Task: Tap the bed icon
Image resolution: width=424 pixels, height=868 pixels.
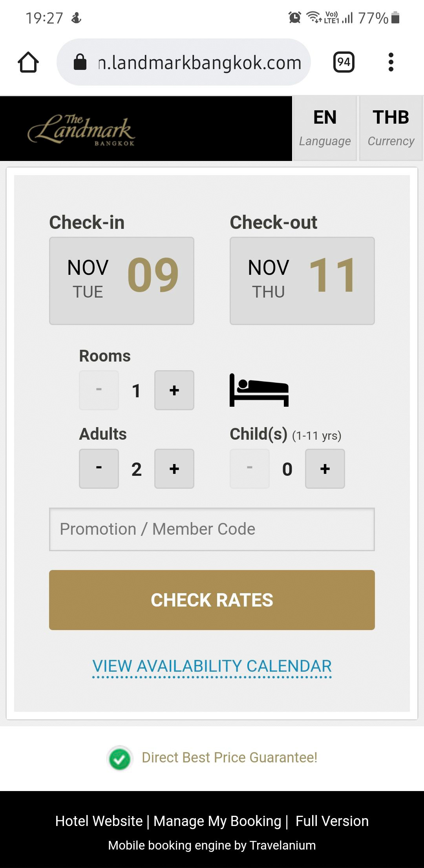Action: [259, 390]
